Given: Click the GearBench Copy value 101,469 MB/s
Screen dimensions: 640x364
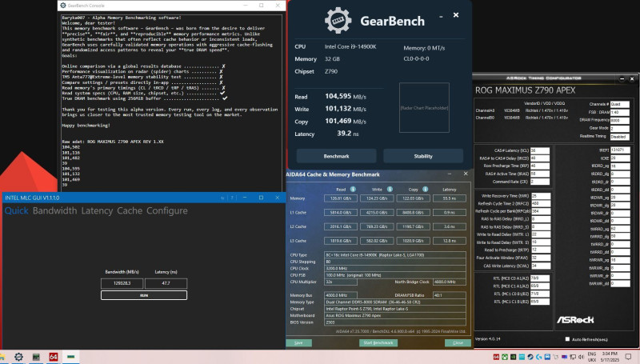Looking at the screenshot, I should (346, 121).
